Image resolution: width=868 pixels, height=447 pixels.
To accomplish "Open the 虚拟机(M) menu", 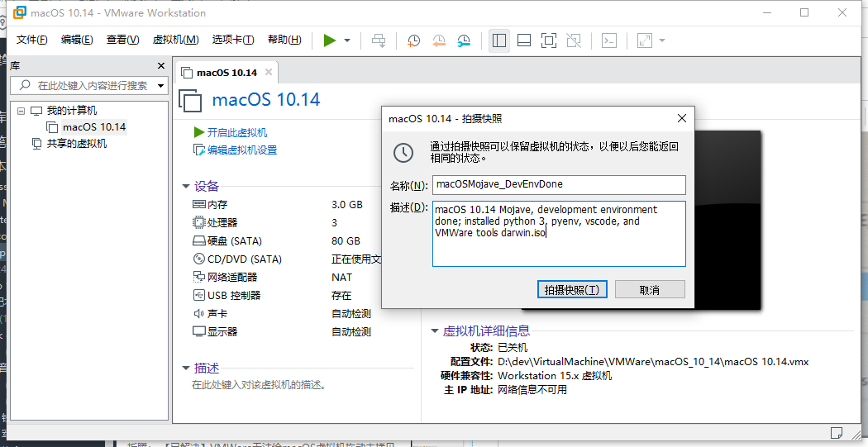I will pyautogui.click(x=175, y=40).
